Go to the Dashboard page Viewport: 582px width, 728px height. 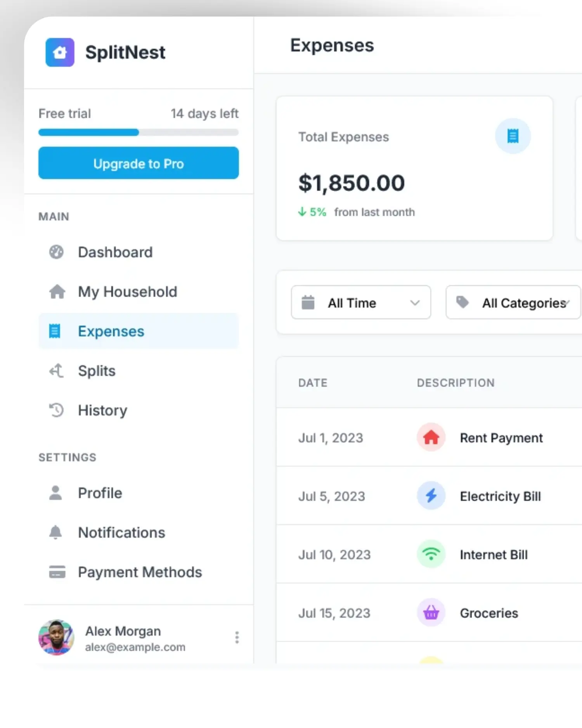(x=115, y=252)
